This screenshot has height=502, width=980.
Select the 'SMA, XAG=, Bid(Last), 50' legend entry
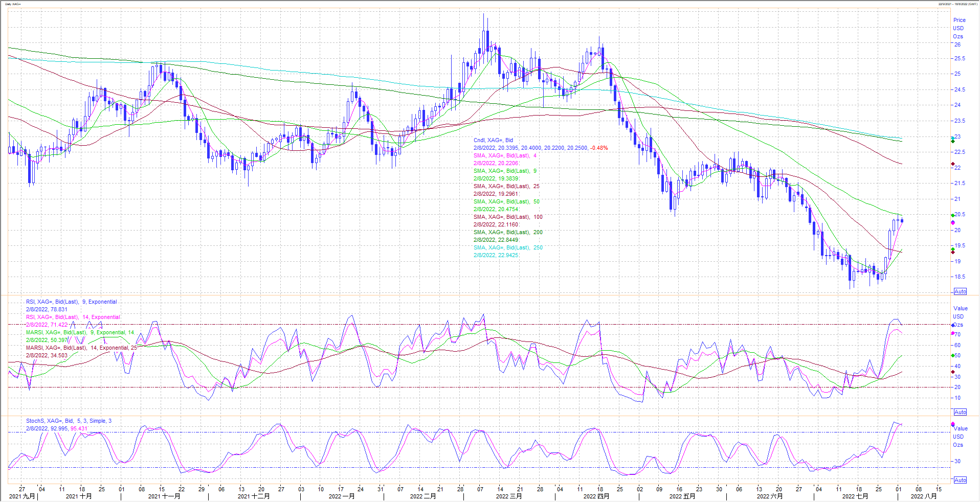pos(506,201)
